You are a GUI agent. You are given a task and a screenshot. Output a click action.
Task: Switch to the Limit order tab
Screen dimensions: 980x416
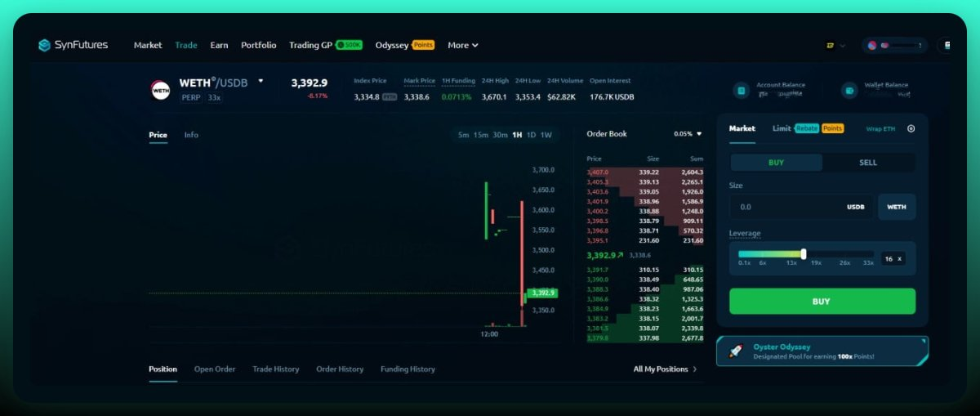(782, 128)
